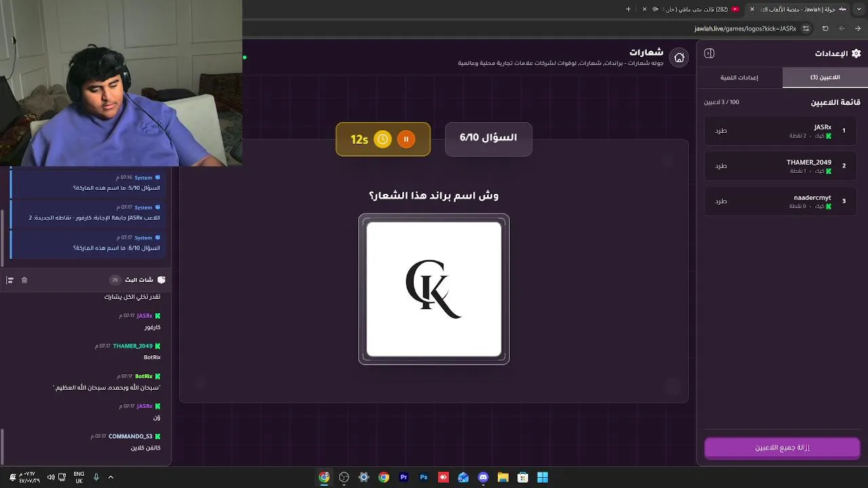Click قائمة اللاعبين heading
This screenshot has height=488, width=868.
pyautogui.click(x=835, y=102)
